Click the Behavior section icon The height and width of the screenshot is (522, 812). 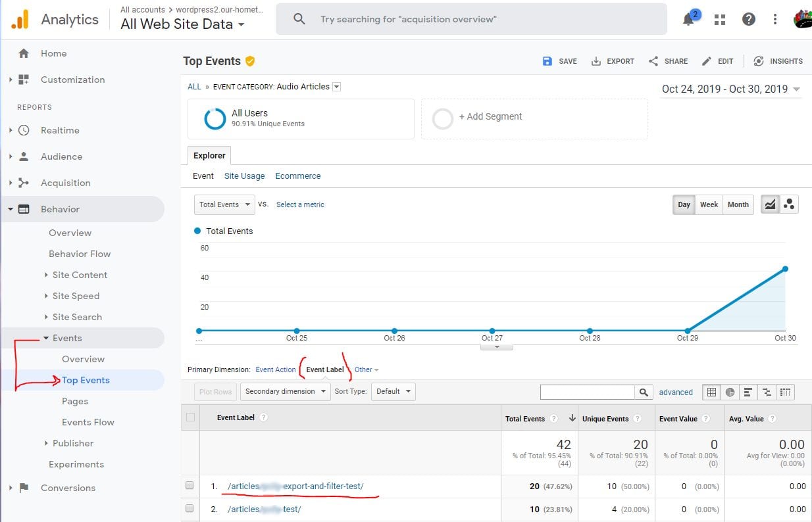coord(24,209)
